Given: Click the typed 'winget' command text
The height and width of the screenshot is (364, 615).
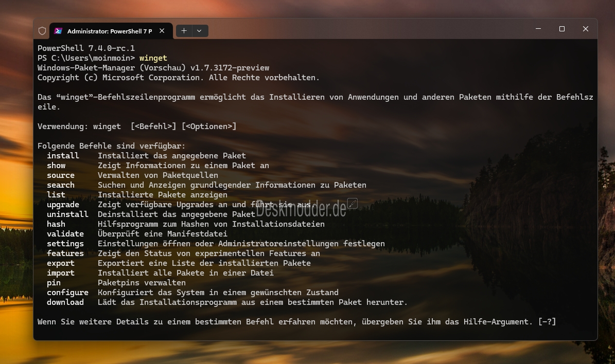Looking at the screenshot, I should 153,58.
